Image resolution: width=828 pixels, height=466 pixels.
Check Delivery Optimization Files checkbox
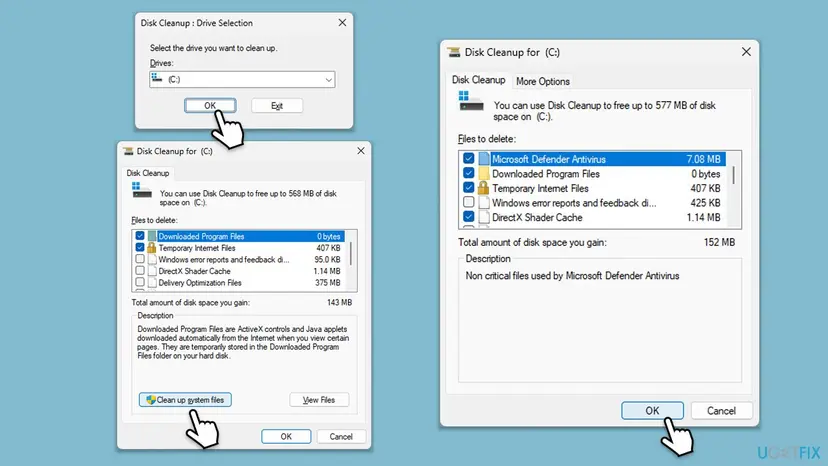click(140, 282)
